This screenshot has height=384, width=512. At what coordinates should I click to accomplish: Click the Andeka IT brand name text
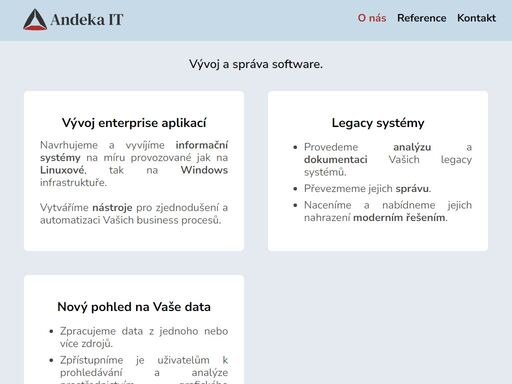click(87, 20)
